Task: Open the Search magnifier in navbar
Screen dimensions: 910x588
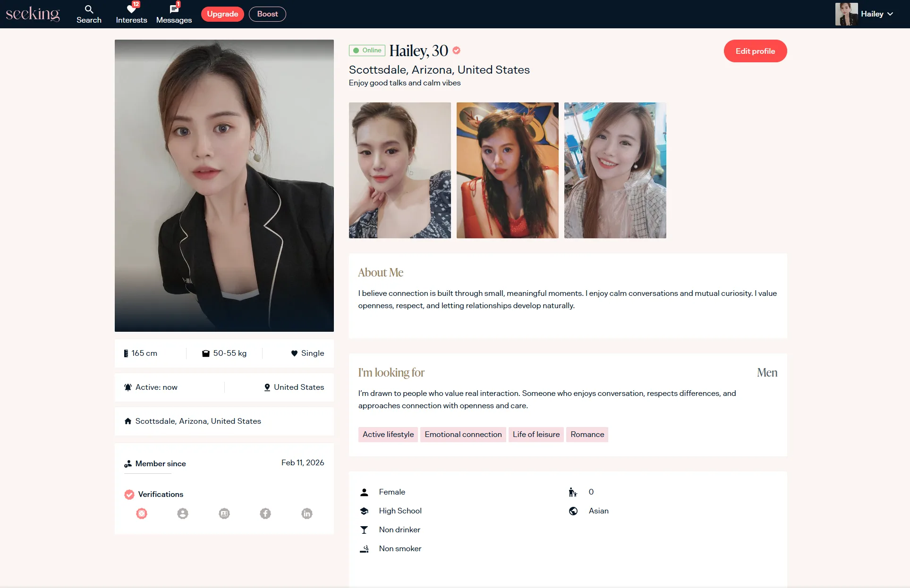Action: coord(89,9)
